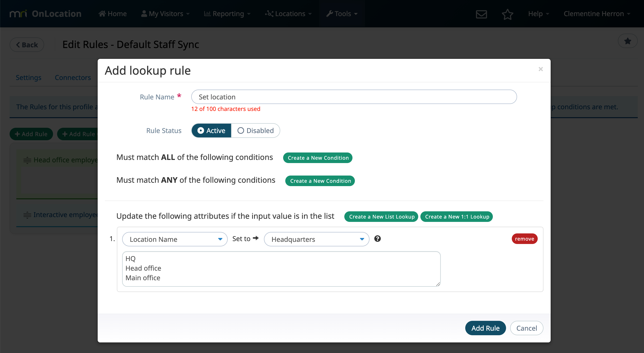
Task: Expand the Location Name dropdown
Action: pos(175,239)
